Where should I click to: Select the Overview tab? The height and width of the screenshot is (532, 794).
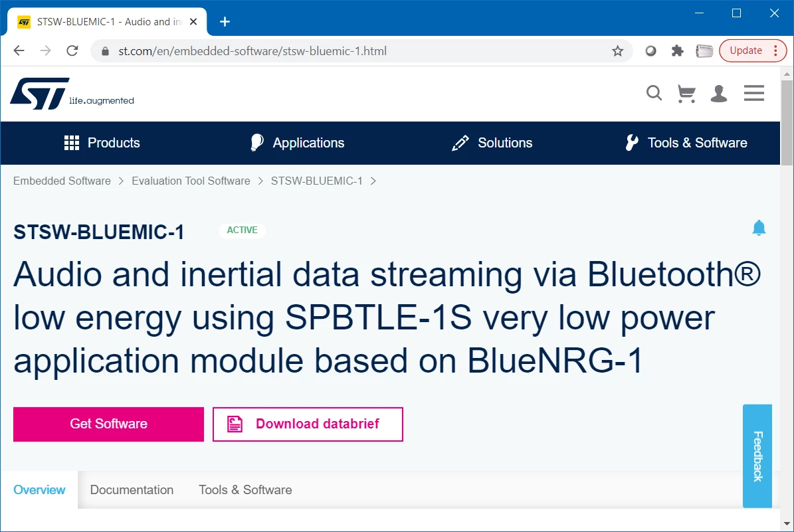39,490
